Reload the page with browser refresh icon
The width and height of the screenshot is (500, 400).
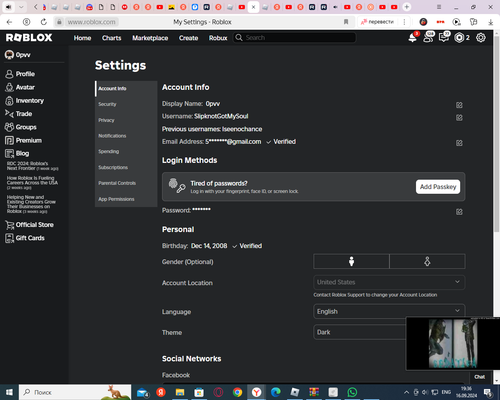pyautogui.click(x=44, y=22)
